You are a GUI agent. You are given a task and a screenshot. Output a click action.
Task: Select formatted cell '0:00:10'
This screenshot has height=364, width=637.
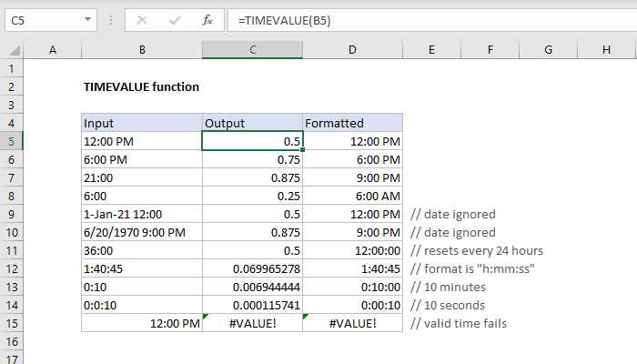coord(353,305)
